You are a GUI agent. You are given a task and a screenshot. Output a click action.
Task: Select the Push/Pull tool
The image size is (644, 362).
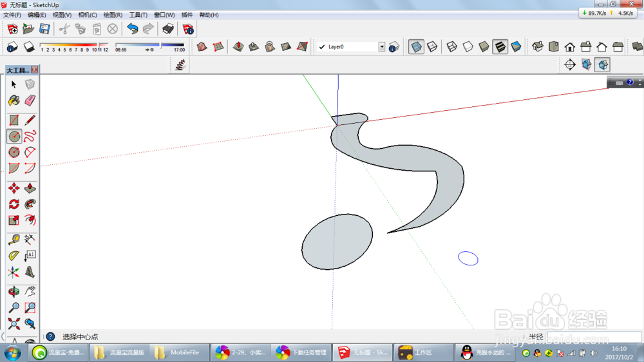pyautogui.click(x=30, y=188)
